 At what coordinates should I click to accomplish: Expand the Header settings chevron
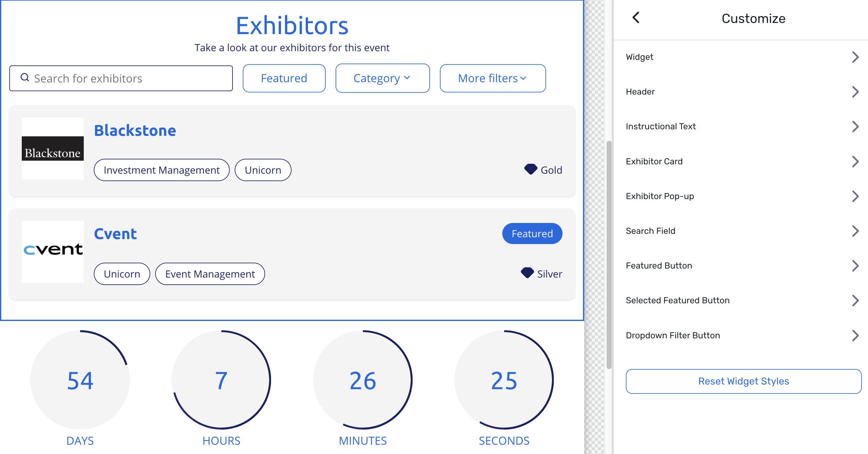[x=855, y=92]
